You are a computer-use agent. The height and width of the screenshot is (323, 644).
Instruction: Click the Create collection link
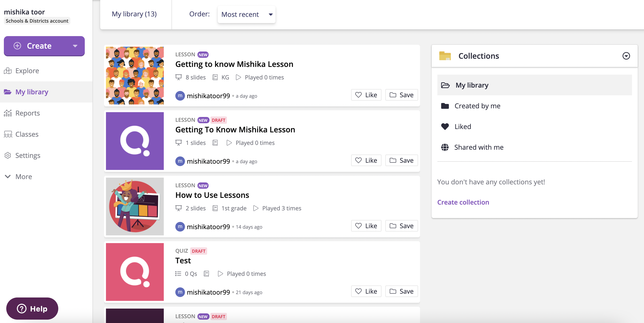click(463, 202)
